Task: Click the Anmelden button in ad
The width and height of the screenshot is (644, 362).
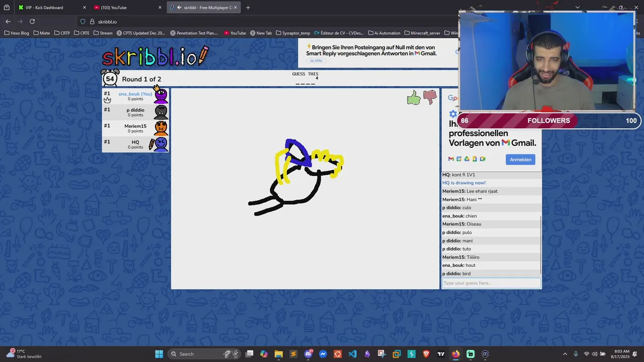Action: tap(520, 159)
